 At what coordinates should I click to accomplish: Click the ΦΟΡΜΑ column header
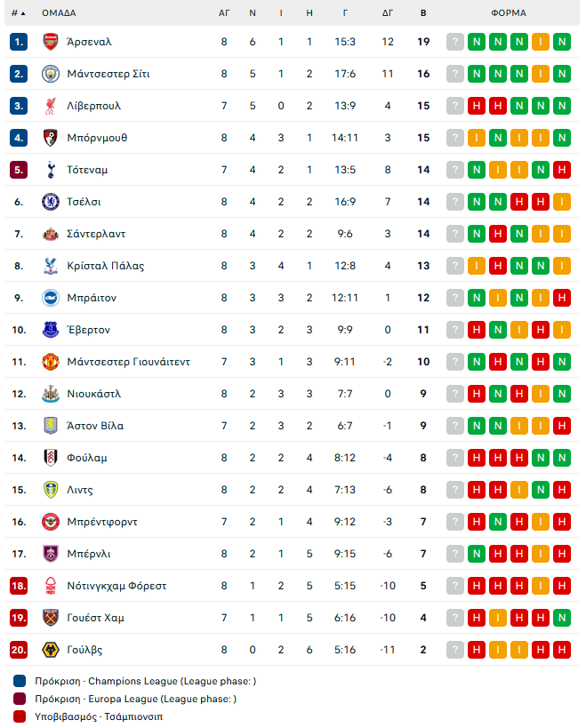tap(509, 13)
